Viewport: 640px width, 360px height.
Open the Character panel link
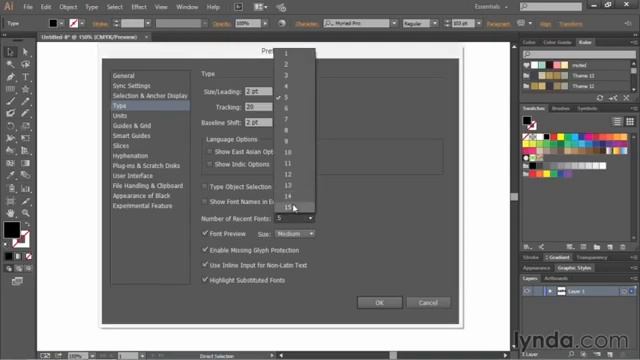click(x=307, y=24)
